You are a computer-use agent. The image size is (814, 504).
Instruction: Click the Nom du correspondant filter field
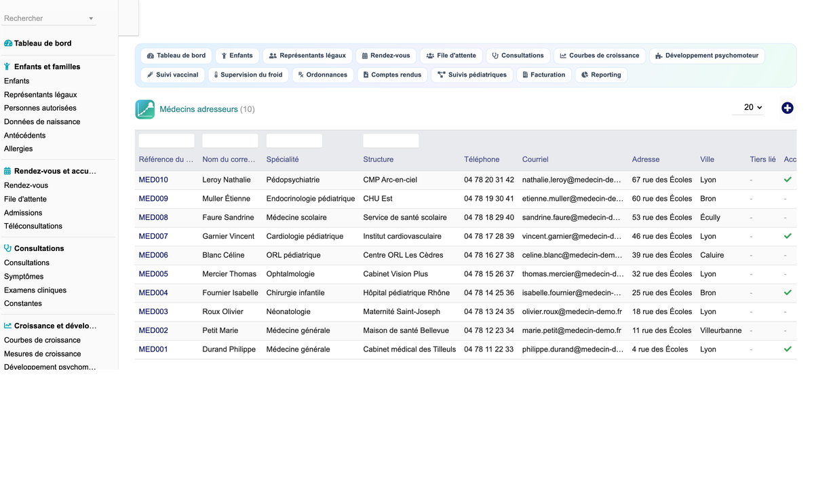pos(230,140)
